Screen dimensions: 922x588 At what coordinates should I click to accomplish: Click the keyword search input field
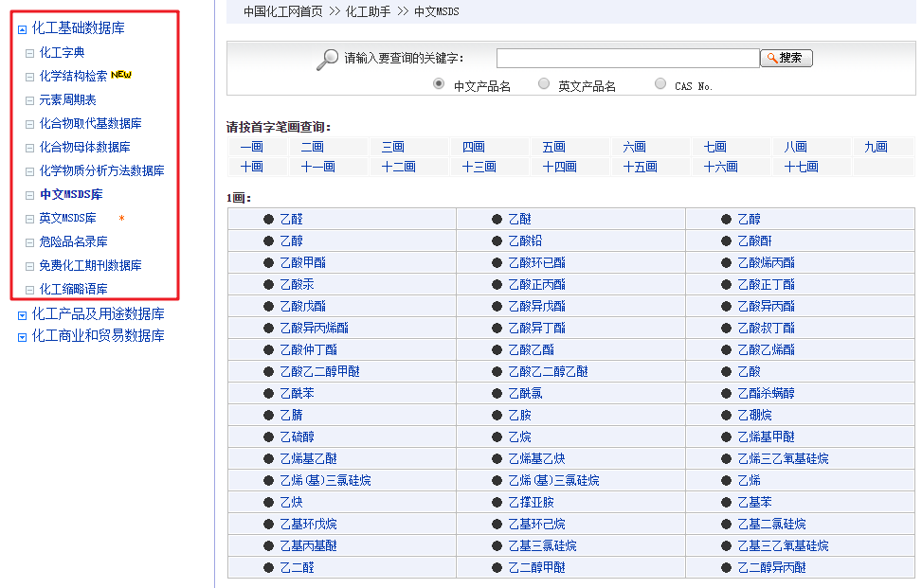click(627, 58)
